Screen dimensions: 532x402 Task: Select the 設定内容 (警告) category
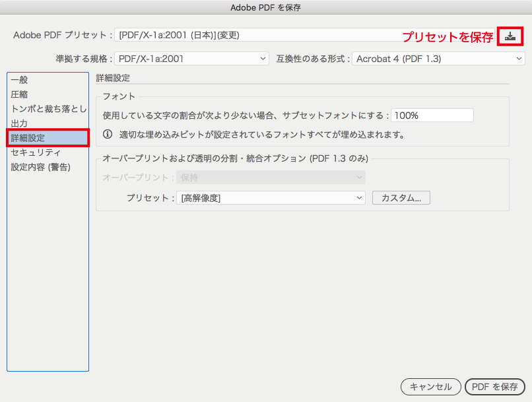pos(48,167)
